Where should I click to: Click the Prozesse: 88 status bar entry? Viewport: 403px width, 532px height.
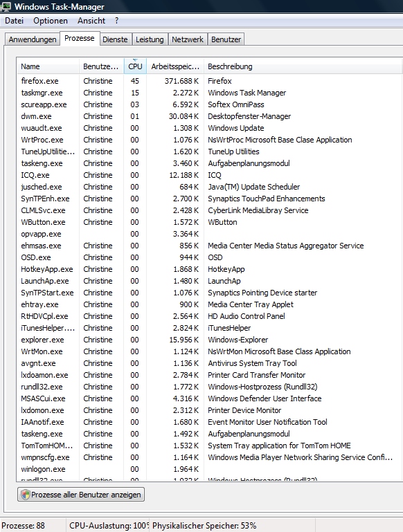coord(23,526)
